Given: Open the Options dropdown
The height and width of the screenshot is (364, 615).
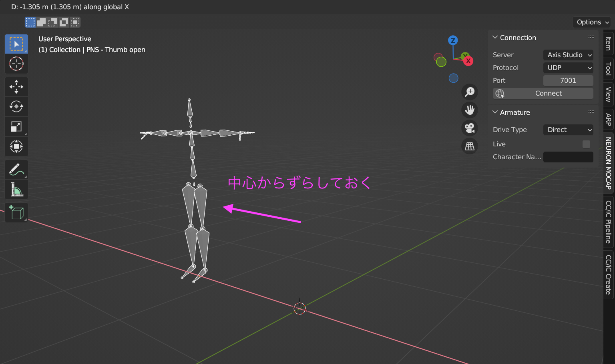Looking at the screenshot, I should (x=593, y=22).
